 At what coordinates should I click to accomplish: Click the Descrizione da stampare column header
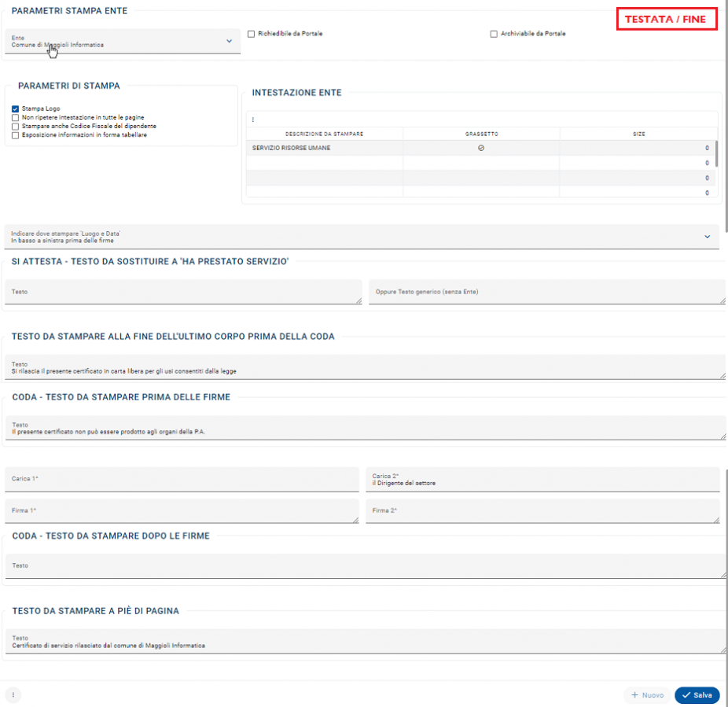(x=324, y=134)
